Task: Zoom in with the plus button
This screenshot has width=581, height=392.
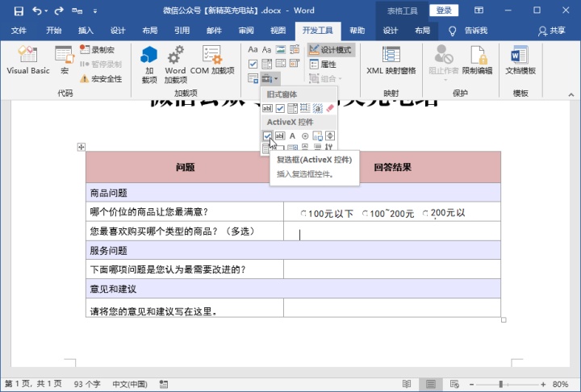Action: (543, 384)
